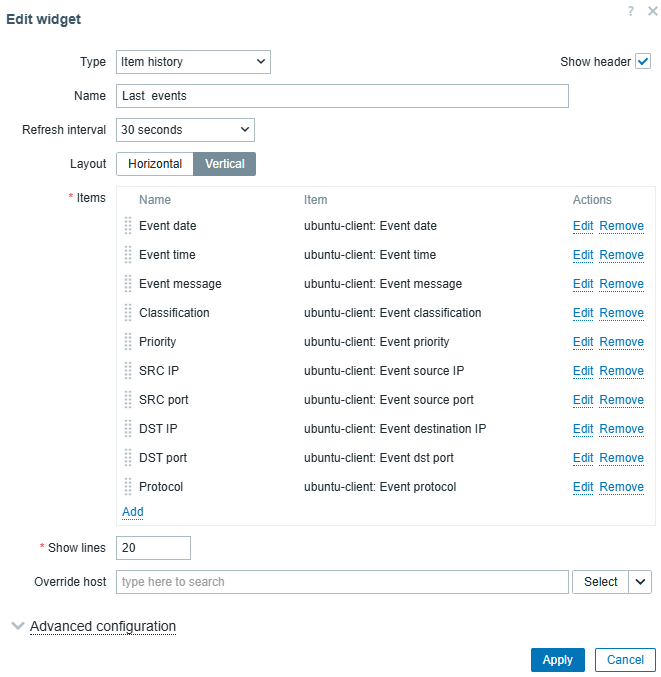Click the drag handle for Event date row
This screenshot has height=677, width=661.
click(x=128, y=225)
